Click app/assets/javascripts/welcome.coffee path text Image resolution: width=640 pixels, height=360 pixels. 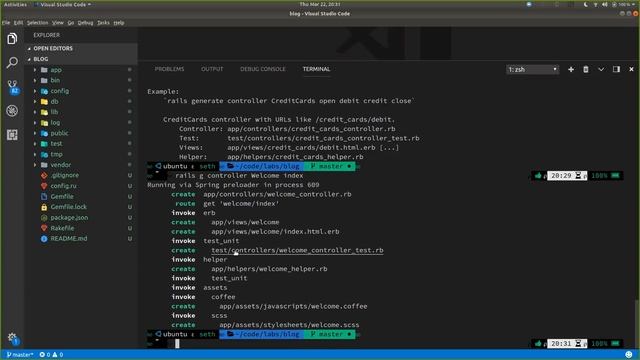coord(293,307)
